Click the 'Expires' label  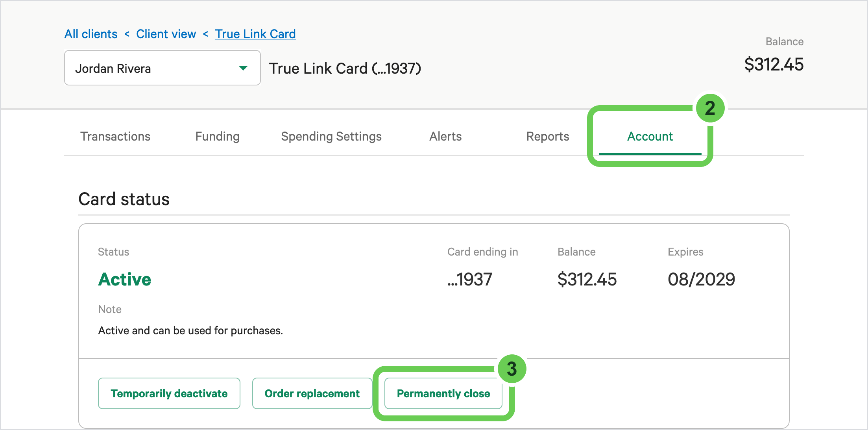point(685,252)
